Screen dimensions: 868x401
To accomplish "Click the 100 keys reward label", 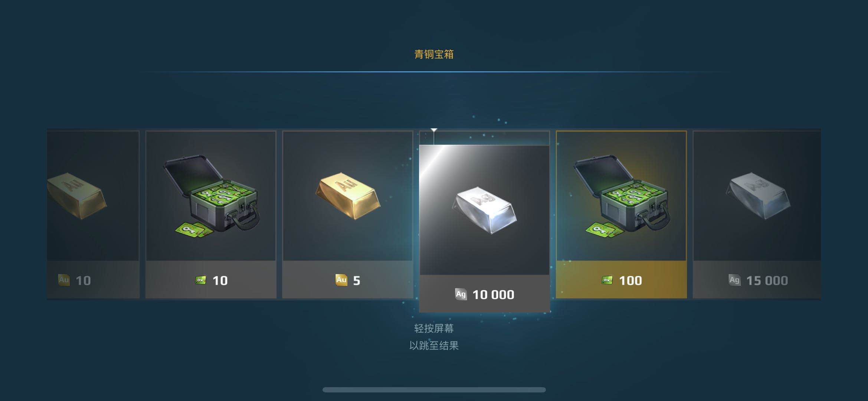I will pos(630,280).
